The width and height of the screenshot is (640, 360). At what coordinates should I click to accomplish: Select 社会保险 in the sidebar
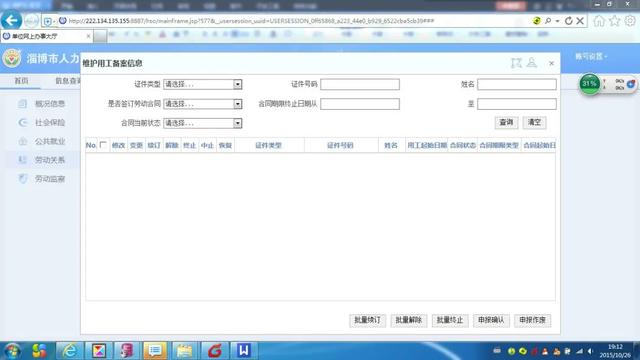point(50,122)
